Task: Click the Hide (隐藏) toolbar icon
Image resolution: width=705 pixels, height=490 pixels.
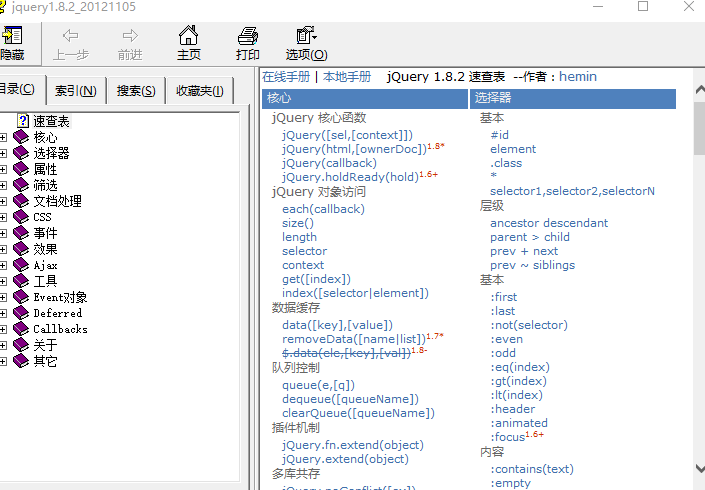Action: click(12, 36)
